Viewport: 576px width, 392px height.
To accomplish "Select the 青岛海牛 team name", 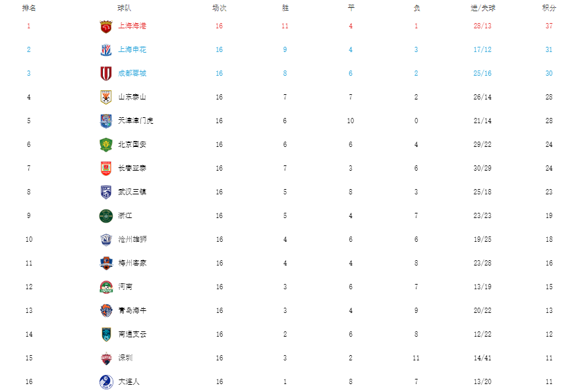I will tap(132, 311).
